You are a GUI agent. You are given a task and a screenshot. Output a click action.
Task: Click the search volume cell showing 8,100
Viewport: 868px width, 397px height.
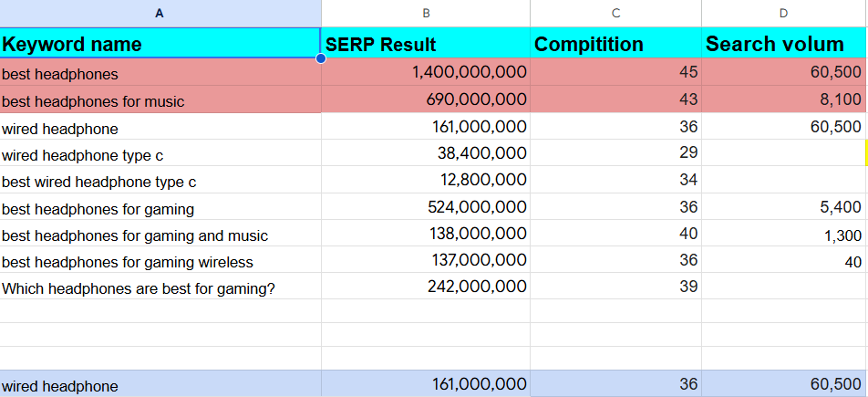783,100
